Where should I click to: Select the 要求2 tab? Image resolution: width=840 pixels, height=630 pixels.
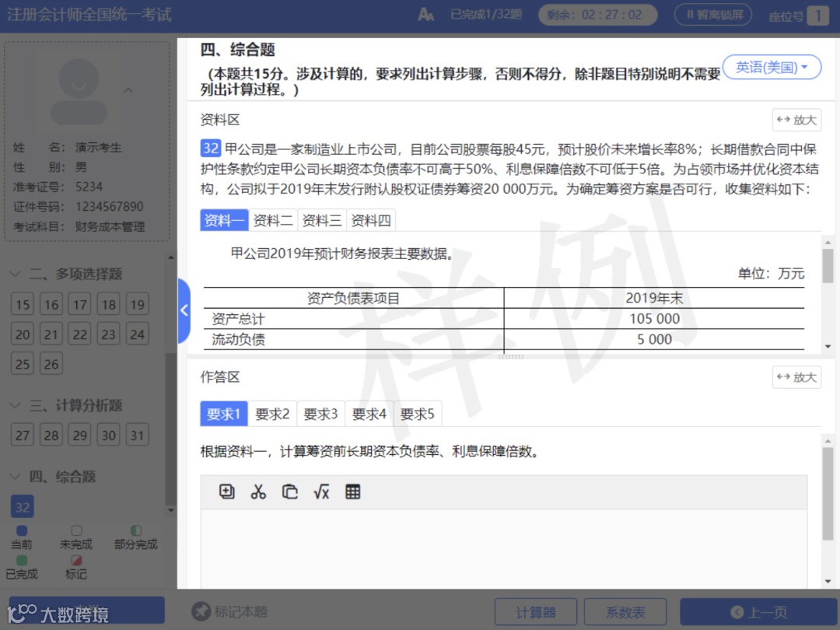pos(272,414)
